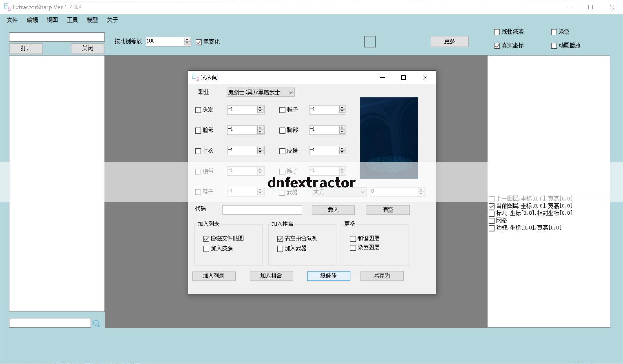
Task: Increment the 胸部 value spinner
Action: coord(342,128)
